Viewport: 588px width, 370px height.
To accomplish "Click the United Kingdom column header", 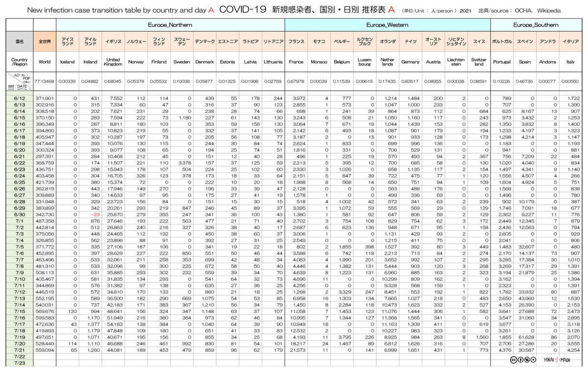I will [x=113, y=62].
